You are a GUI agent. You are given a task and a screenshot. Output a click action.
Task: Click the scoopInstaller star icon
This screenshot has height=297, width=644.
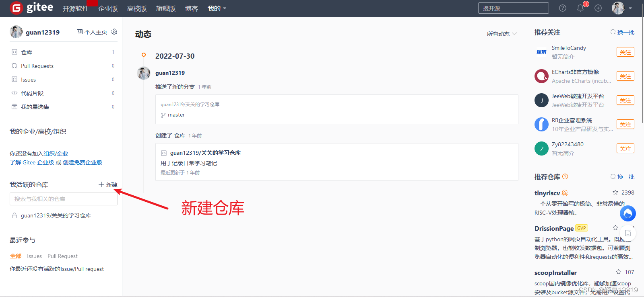619,272
